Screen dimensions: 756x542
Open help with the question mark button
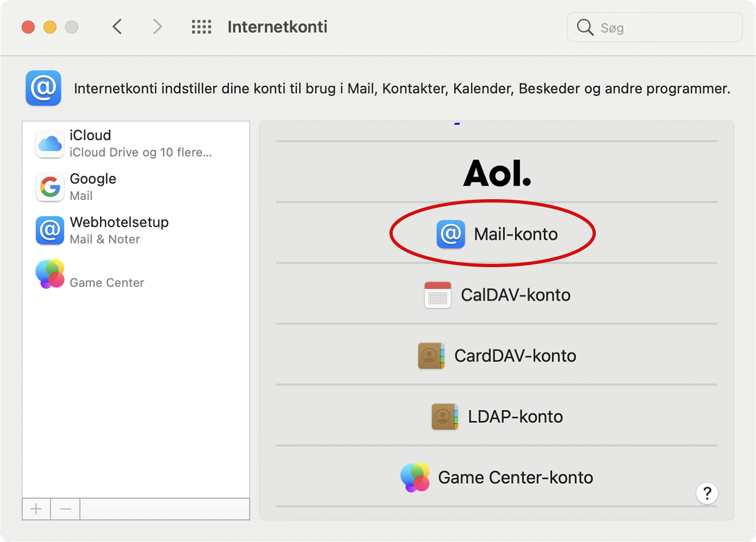(x=707, y=493)
